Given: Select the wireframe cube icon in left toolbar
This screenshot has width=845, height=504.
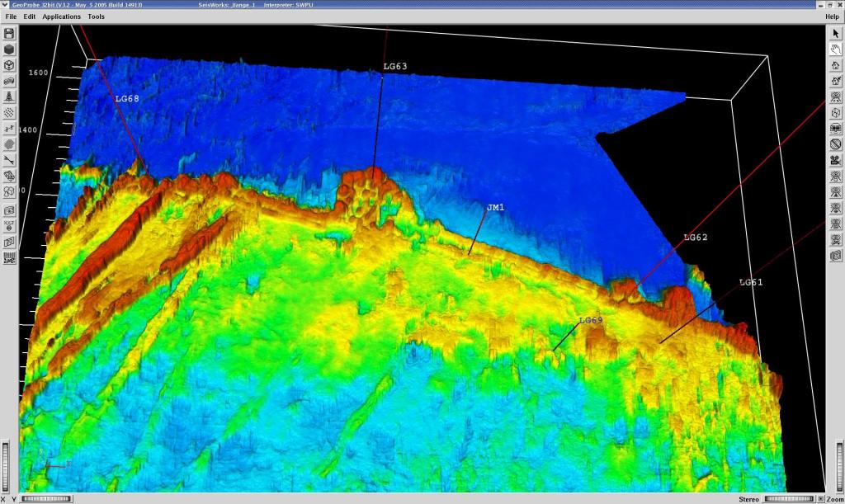Looking at the screenshot, I should tap(9, 65).
